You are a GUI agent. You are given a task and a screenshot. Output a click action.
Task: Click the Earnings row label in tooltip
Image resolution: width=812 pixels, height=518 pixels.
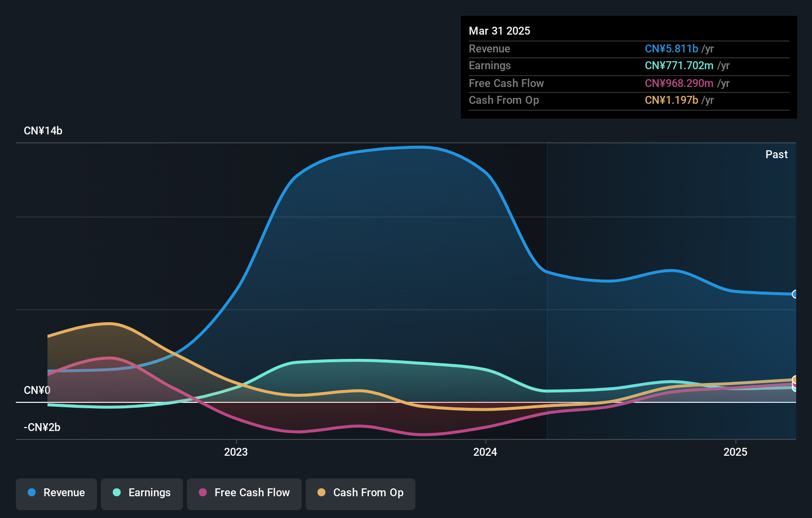[490, 66]
